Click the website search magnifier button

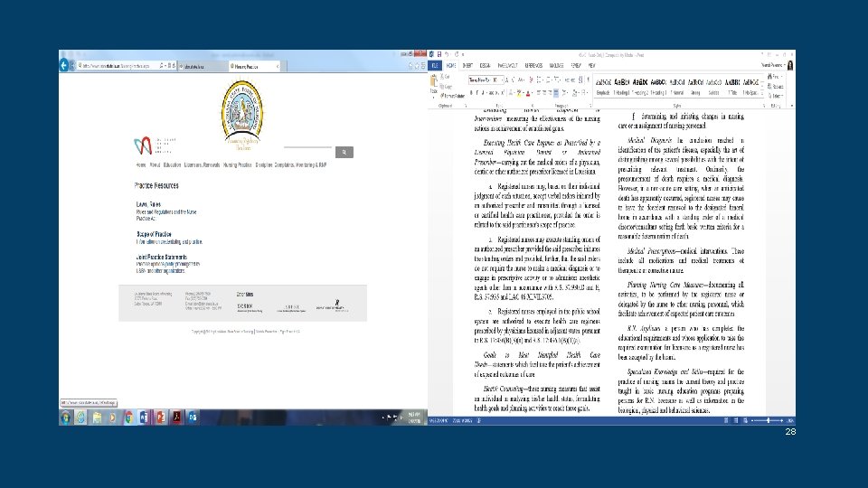click(344, 152)
